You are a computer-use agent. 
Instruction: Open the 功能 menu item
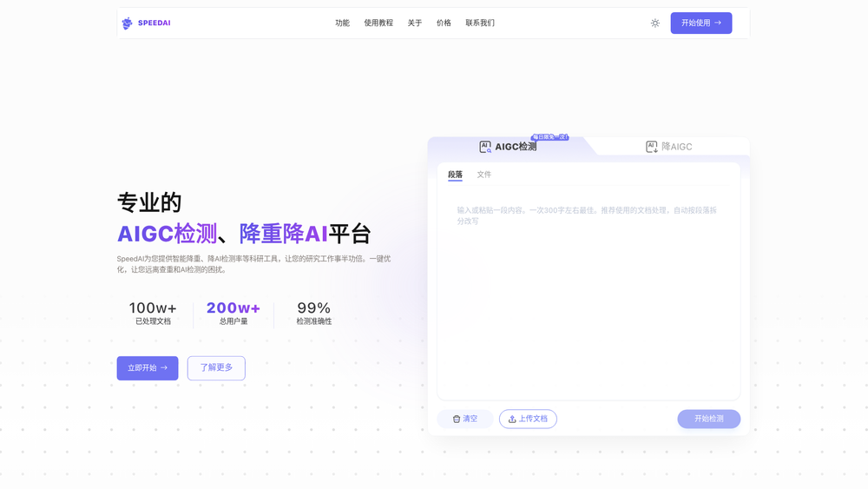[x=342, y=23]
